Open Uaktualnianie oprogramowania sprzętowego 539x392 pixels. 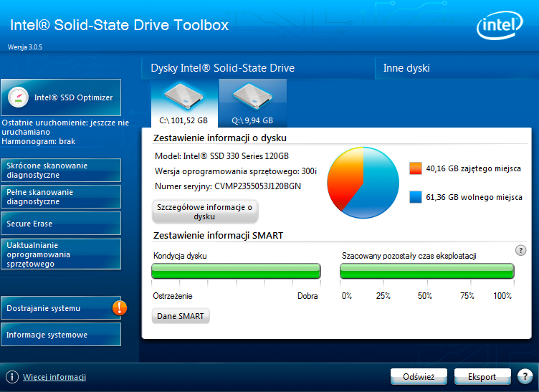61,254
